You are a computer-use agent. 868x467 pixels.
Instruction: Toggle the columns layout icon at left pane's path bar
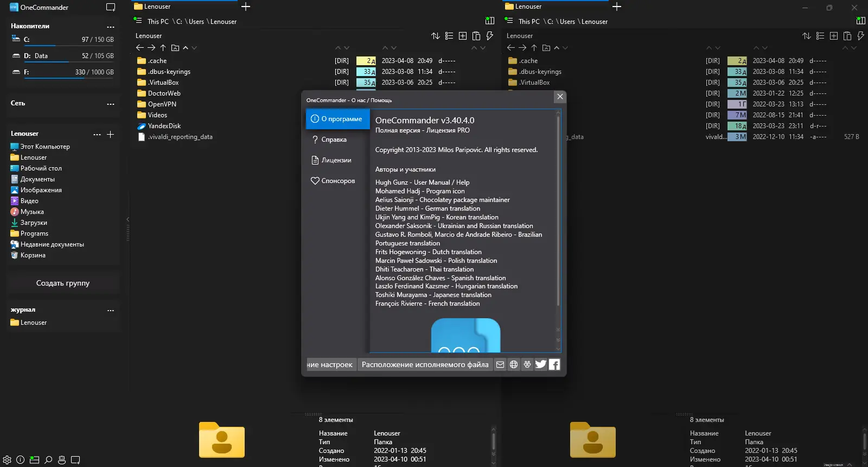tap(490, 21)
